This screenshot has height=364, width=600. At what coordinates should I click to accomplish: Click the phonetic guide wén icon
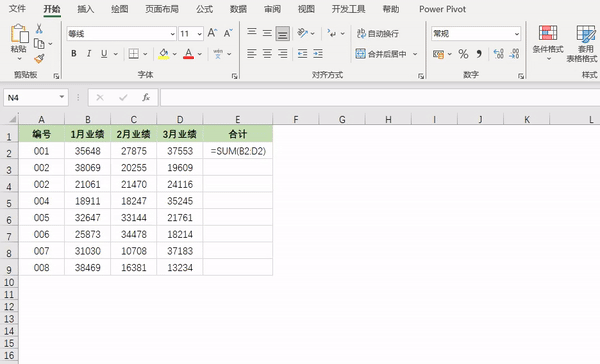[218, 54]
